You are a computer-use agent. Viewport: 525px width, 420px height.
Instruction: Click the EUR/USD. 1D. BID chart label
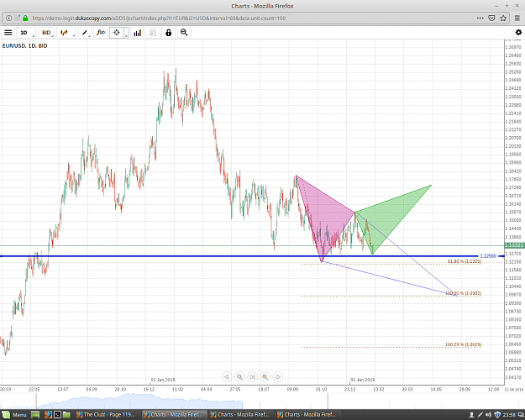pyautogui.click(x=24, y=45)
